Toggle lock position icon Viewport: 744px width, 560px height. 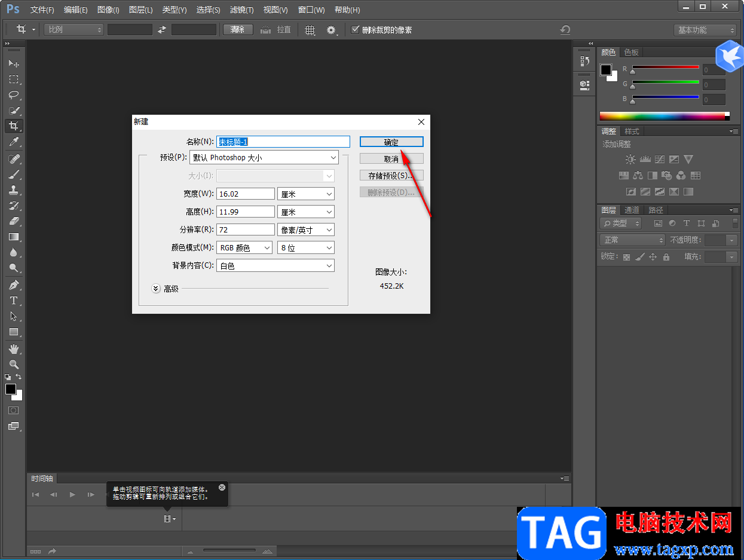[653, 257]
